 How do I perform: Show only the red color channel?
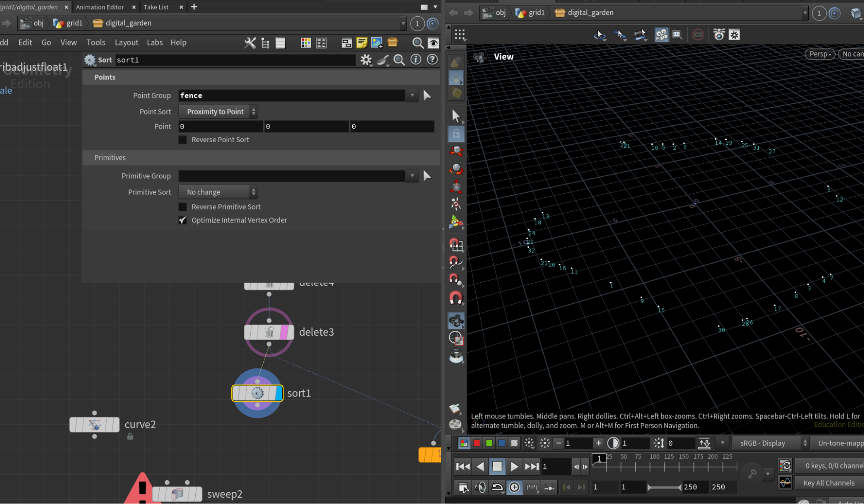(x=476, y=443)
